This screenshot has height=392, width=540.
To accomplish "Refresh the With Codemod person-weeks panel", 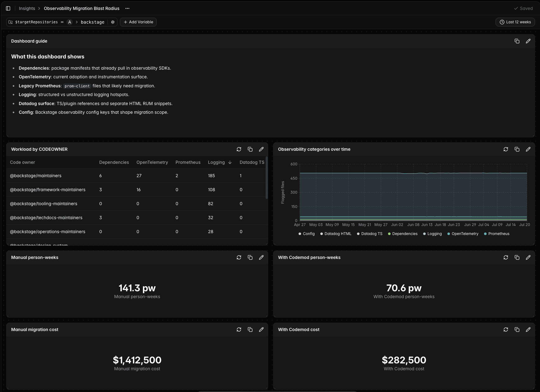I will (506, 257).
